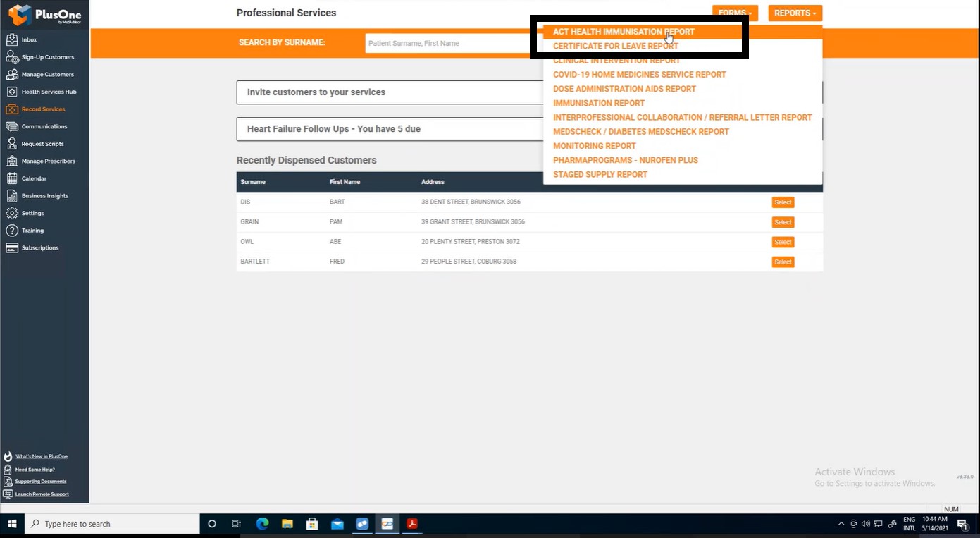This screenshot has width=980, height=538.
Task: Click Select button for OWL ABE
Action: coord(783,242)
